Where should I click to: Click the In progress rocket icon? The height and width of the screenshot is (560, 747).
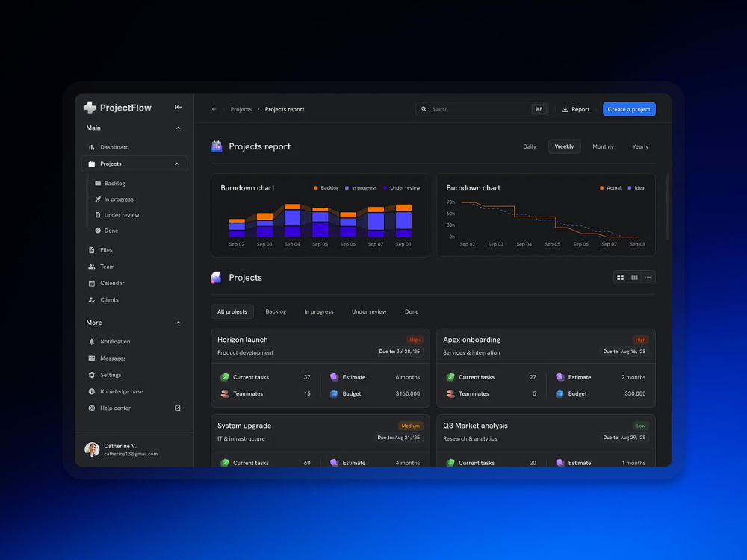click(98, 199)
